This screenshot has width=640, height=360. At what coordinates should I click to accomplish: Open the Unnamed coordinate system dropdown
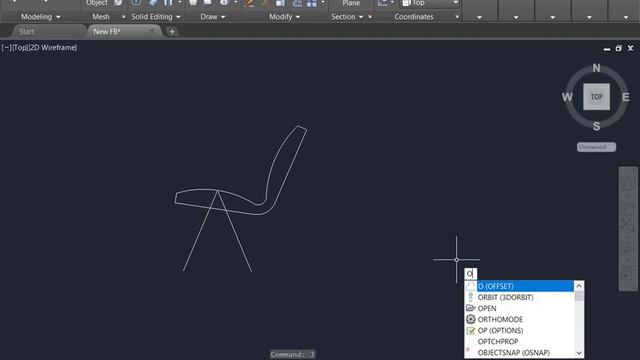tap(596, 147)
